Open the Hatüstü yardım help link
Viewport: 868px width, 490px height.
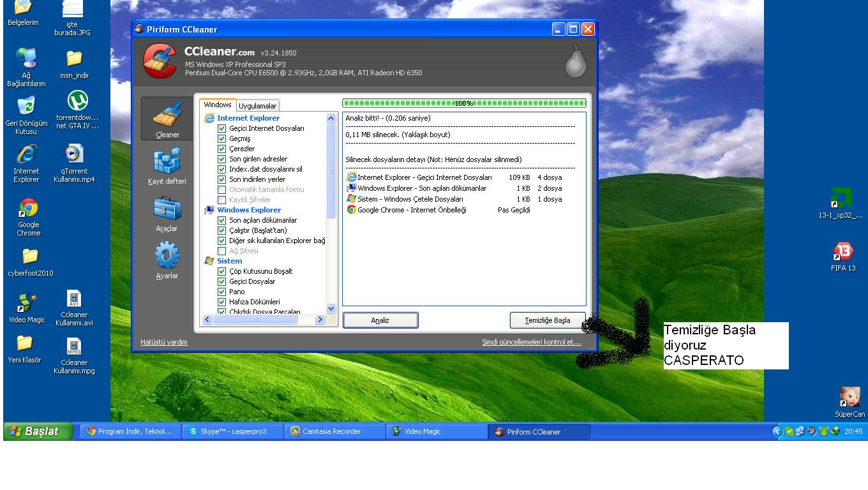(x=164, y=342)
